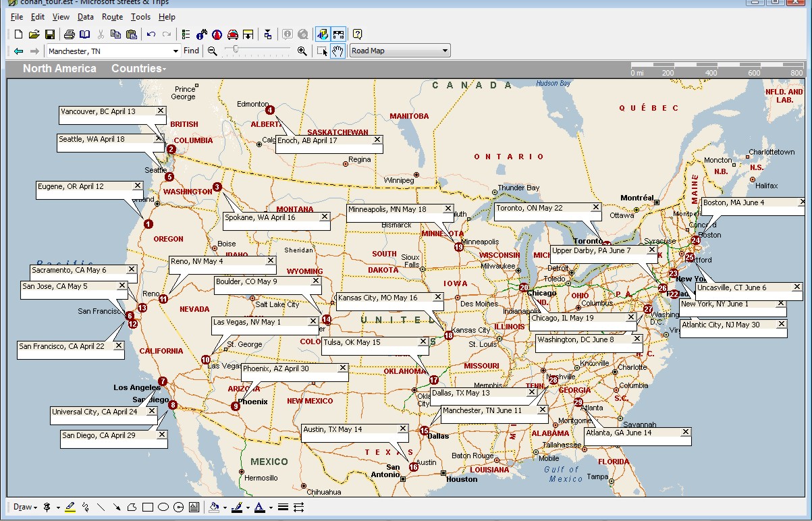The height and width of the screenshot is (521, 812).
Task: Click pushpin 4 near Edmonton
Action: click(x=269, y=110)
